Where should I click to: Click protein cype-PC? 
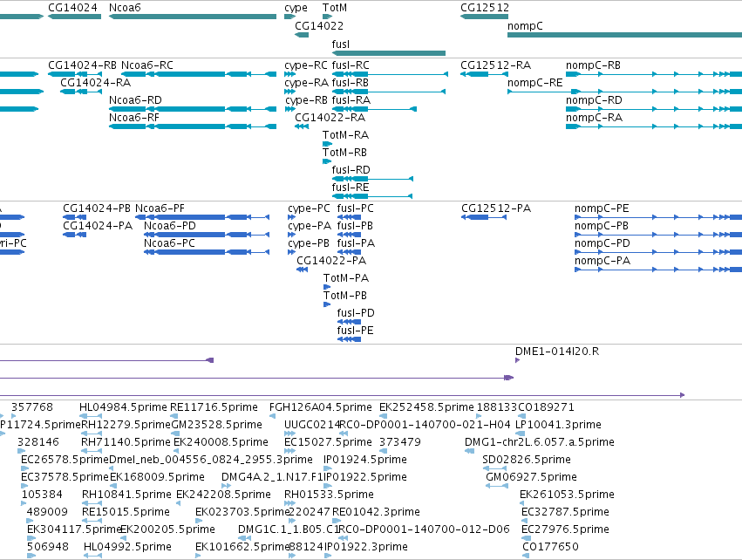291,217
